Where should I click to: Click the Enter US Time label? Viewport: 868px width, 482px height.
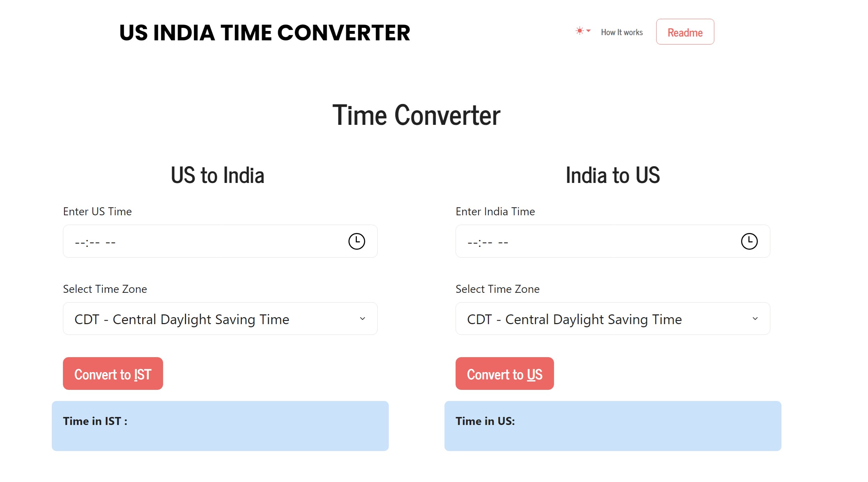click(97, 211)
